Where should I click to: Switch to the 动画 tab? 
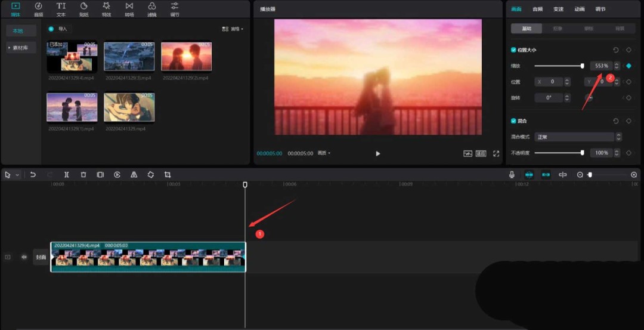point(579,9)
